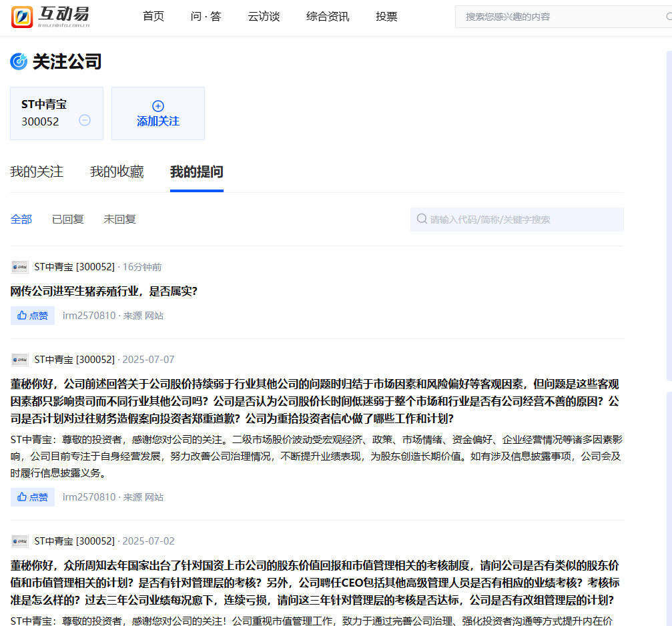The image size is (672, 626).
Task: Switch to the 我的收藏 tab
Action: [117, 172]
